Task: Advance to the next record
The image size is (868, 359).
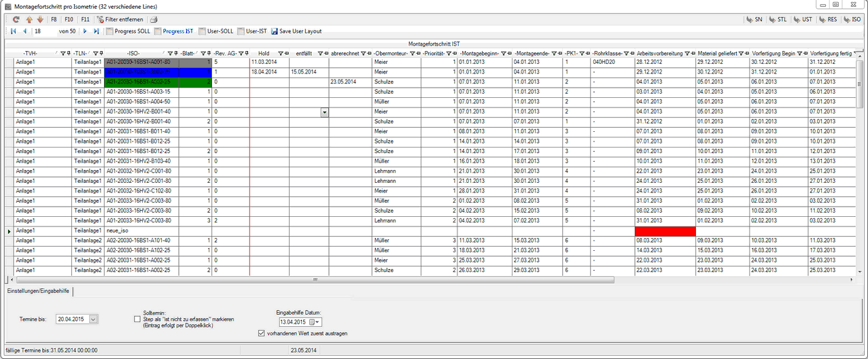Action: pyautogui.click(x=85, y=31)
